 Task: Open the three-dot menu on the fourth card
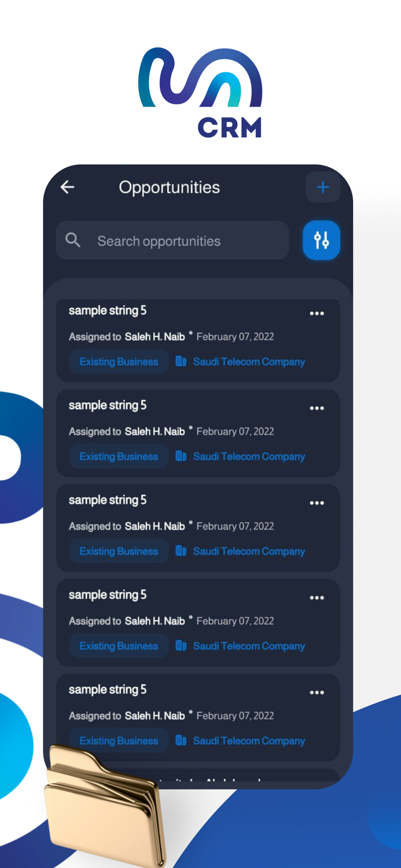click(317, 597)
